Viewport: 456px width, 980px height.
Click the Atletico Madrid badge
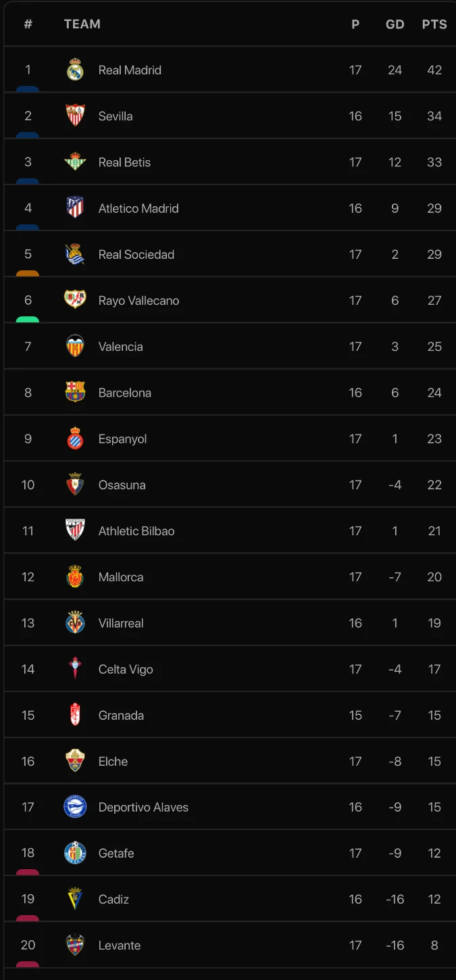pos(75,208)
